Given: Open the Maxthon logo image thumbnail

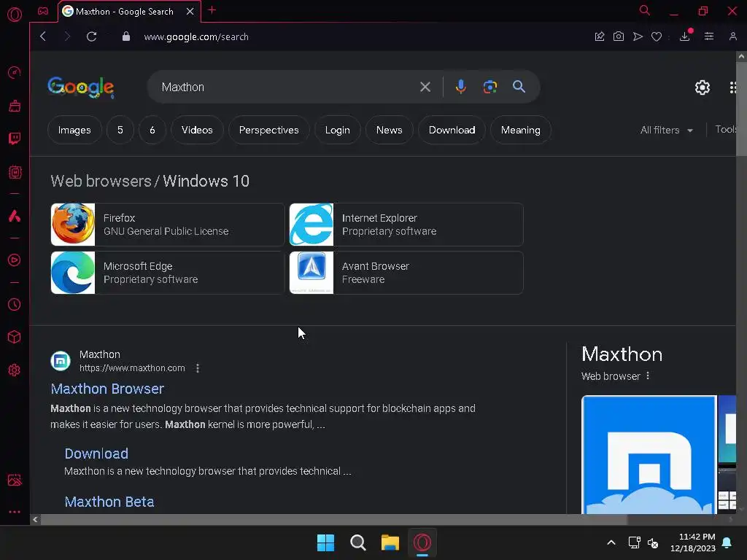Looking at the screenshot, I should coord(649,455).
